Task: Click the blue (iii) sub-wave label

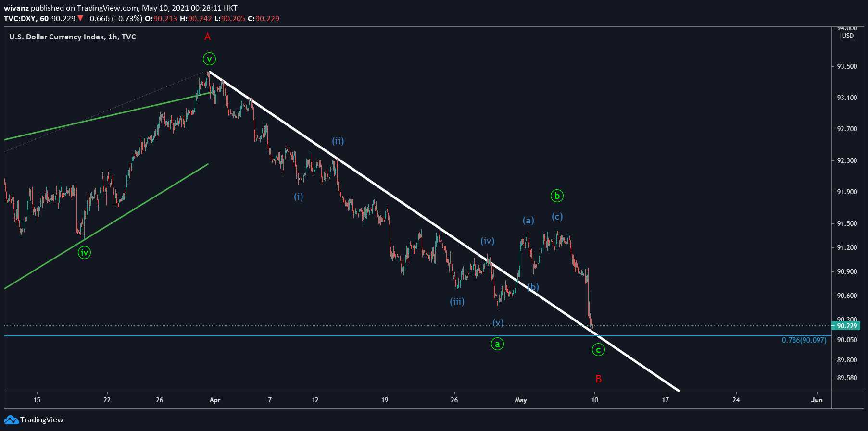Action: 457,302
